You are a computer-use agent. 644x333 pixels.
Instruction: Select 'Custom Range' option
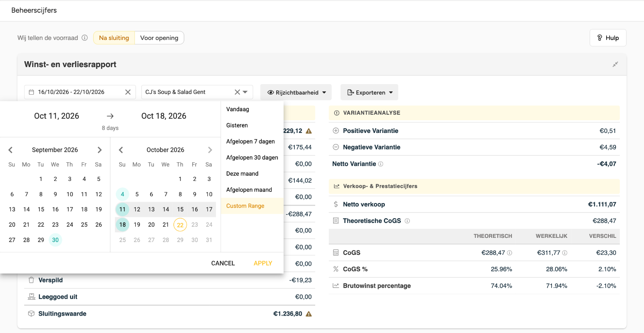252,206
